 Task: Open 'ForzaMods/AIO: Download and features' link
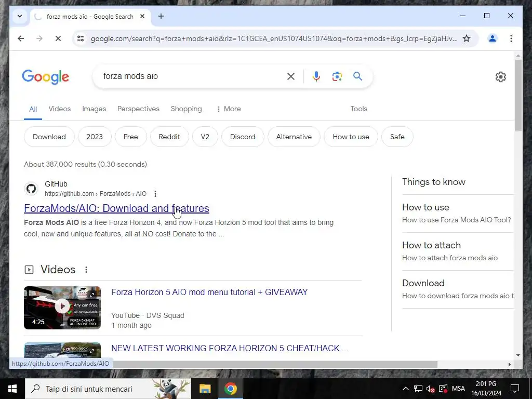pyautogui.click(x=116, y=208)
